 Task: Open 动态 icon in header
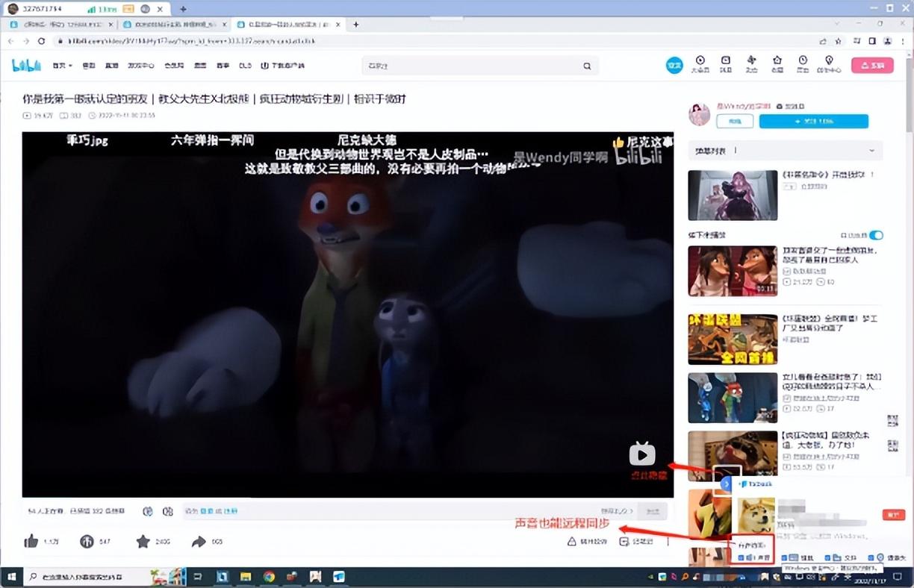[751, 64]
